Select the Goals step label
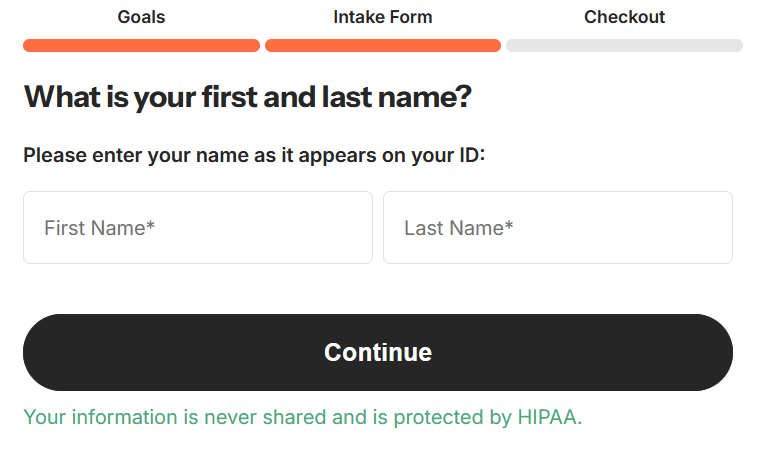 (x=141, y=17)
